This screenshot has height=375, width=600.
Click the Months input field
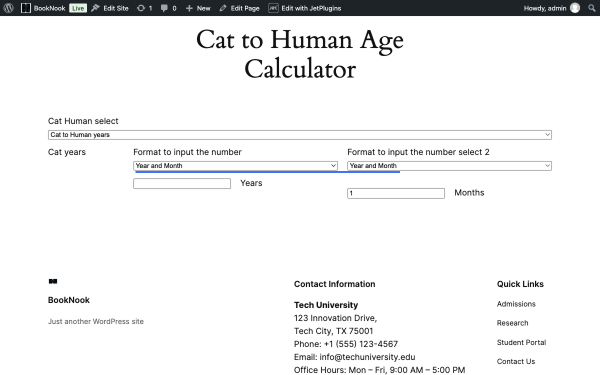[x=396, y=193]
